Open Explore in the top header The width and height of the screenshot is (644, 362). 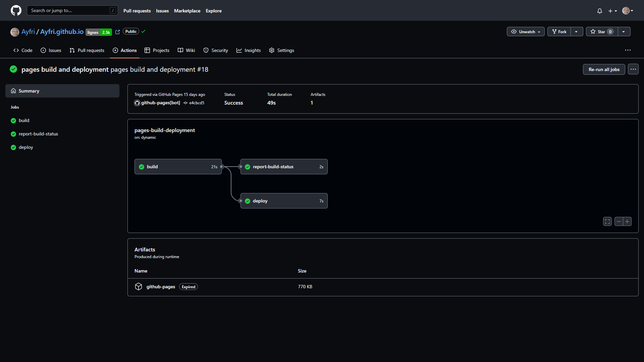click(214, 11)
